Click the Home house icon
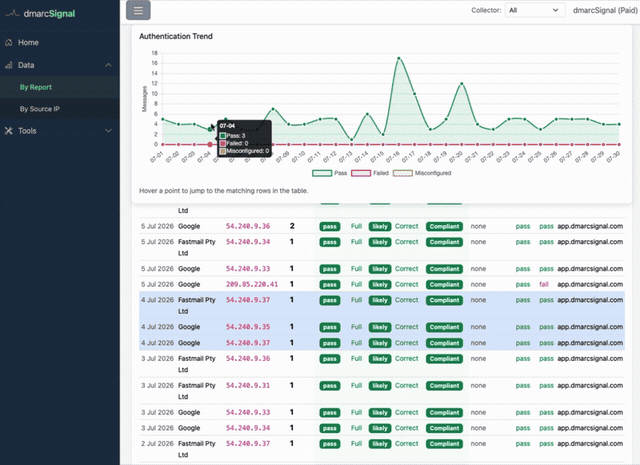Image resolution: width=640 pixels, height=465 pixels. 9,42
